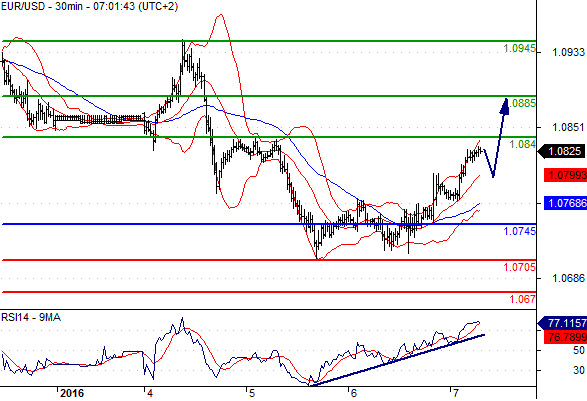Image resolution: width=587 pixels, height=401 pixels.
Task: Click the blue forecast arrow head
Action: coord(505,106)
